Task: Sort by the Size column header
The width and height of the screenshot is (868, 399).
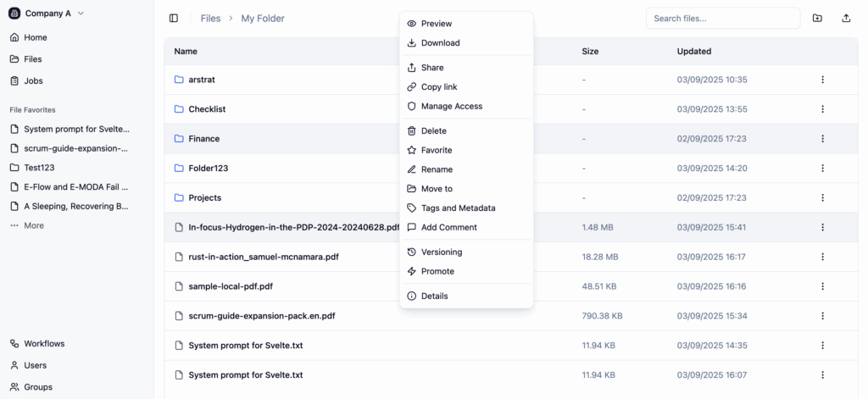Action: [x=590, y=52]
